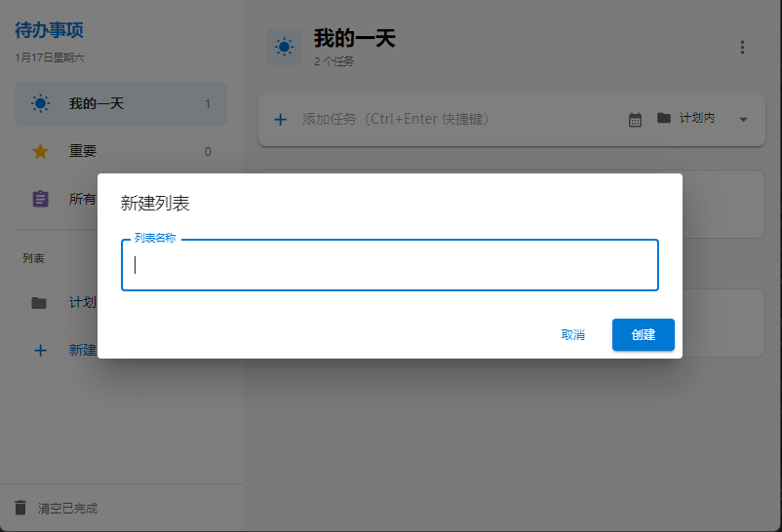Expand the 计划内 dropdown arrow
Image resolution: width=782 pixels, height=532 pixels.
pyautogui.click(x=743, y=119)
